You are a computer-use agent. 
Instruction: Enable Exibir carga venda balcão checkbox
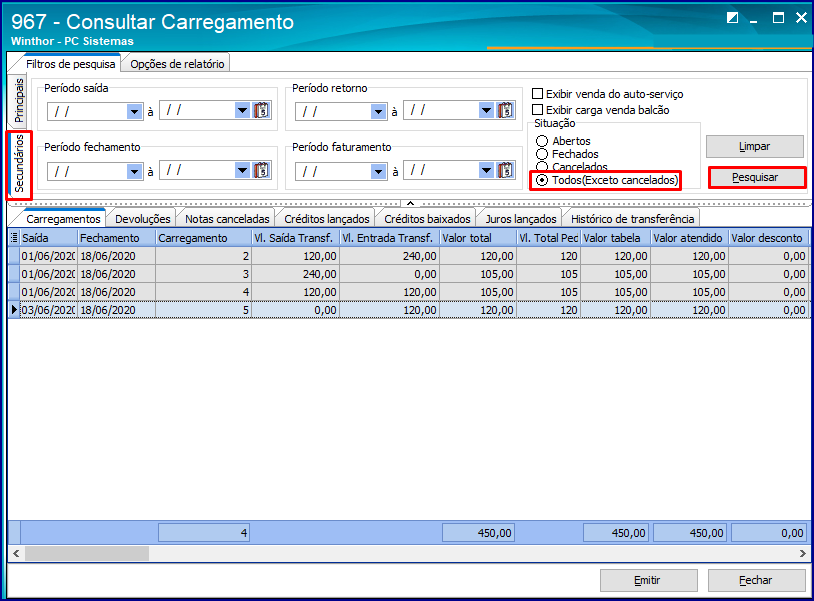537,110
